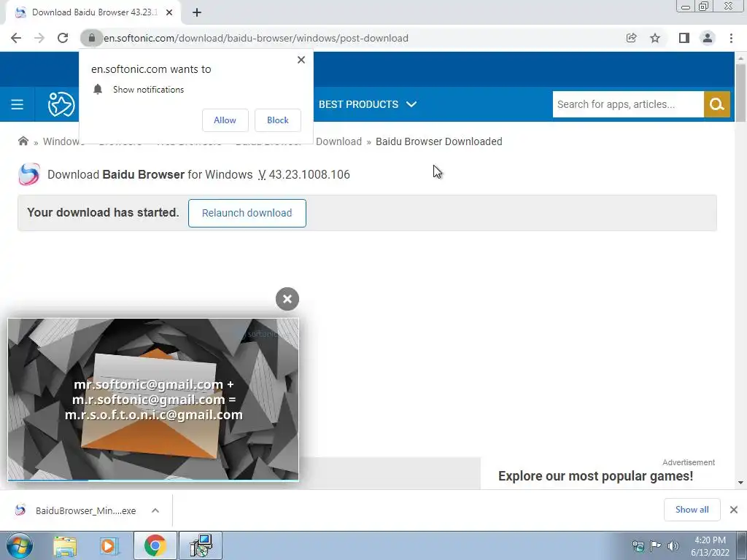Close the Download Baidu Browser tab
The image size is (747, 560).
(169, 12)
